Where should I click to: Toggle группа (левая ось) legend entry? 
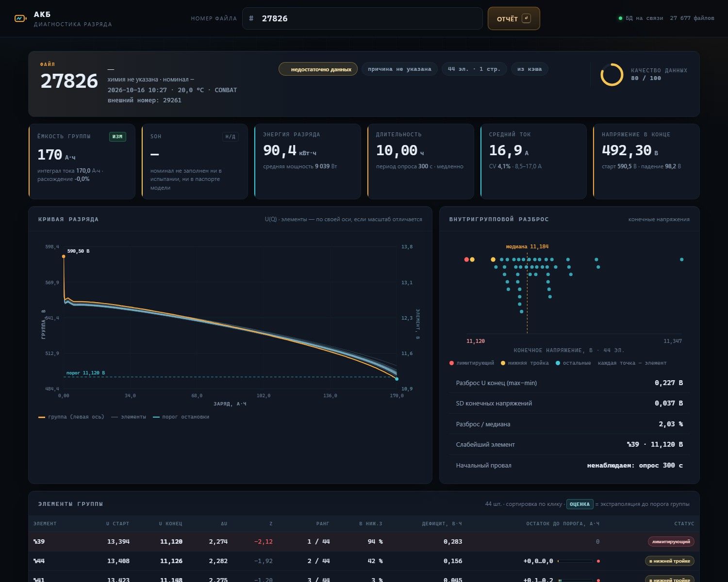(x=71, y=417)
